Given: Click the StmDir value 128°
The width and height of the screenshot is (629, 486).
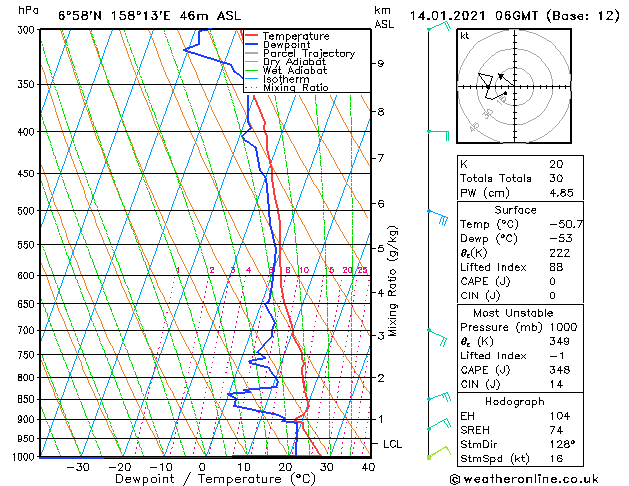Looking at the screenshot, I should (562, 444).
